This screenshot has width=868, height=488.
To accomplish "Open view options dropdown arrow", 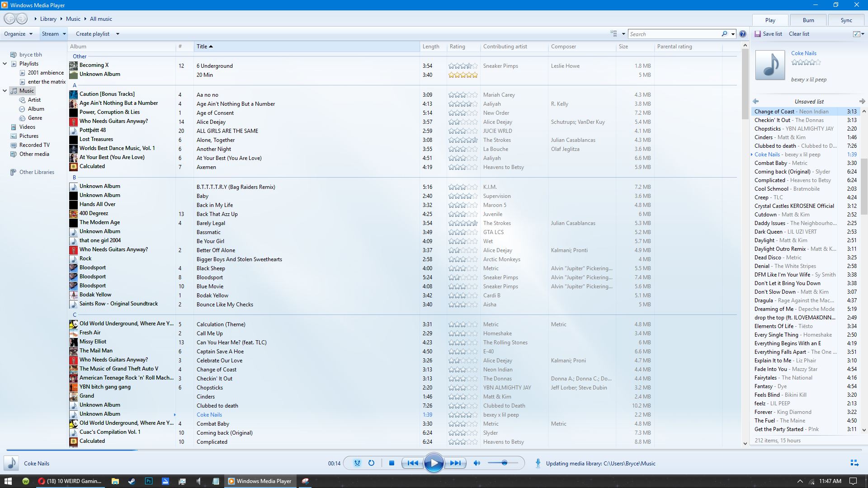I will pos(623,34).
